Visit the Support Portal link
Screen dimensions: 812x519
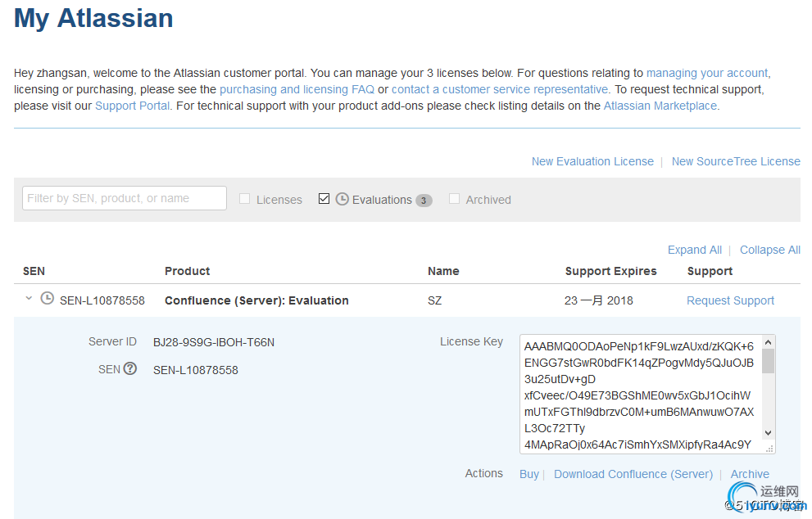(132, 106)
